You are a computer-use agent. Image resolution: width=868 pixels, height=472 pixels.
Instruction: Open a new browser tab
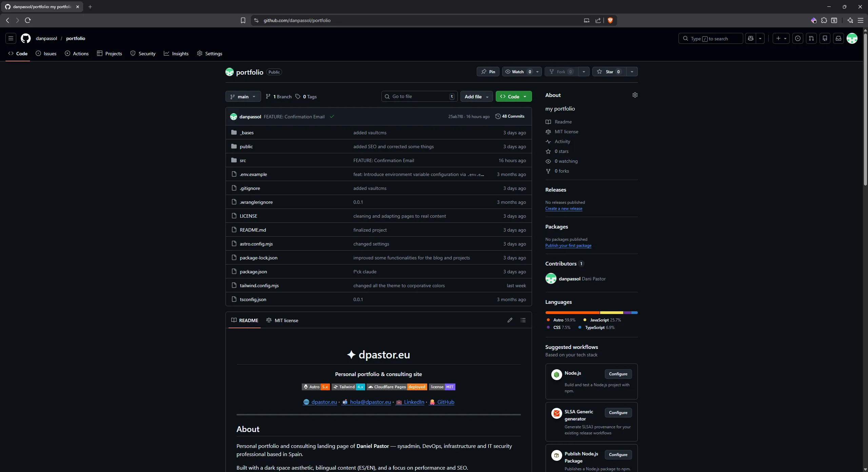90,7
